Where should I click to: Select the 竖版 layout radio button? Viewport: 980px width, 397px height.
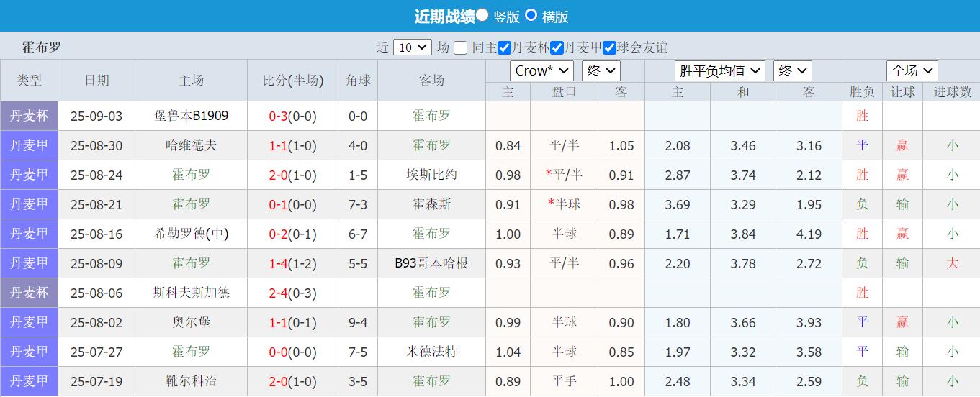tap(482, 15)
